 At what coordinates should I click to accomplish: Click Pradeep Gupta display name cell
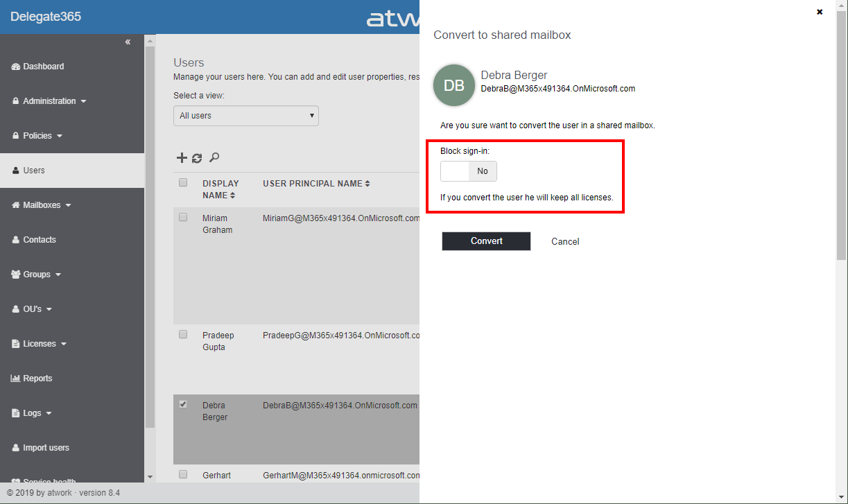click(x=218, y=341)
